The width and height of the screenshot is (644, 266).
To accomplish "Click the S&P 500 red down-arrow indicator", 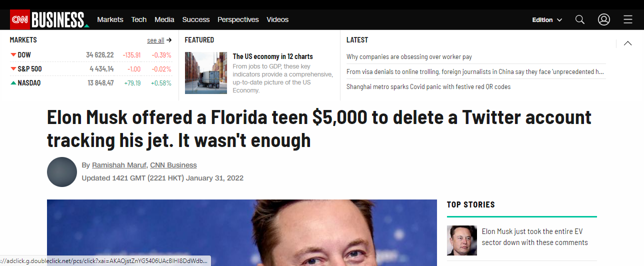I will click(x=13, y=69).
